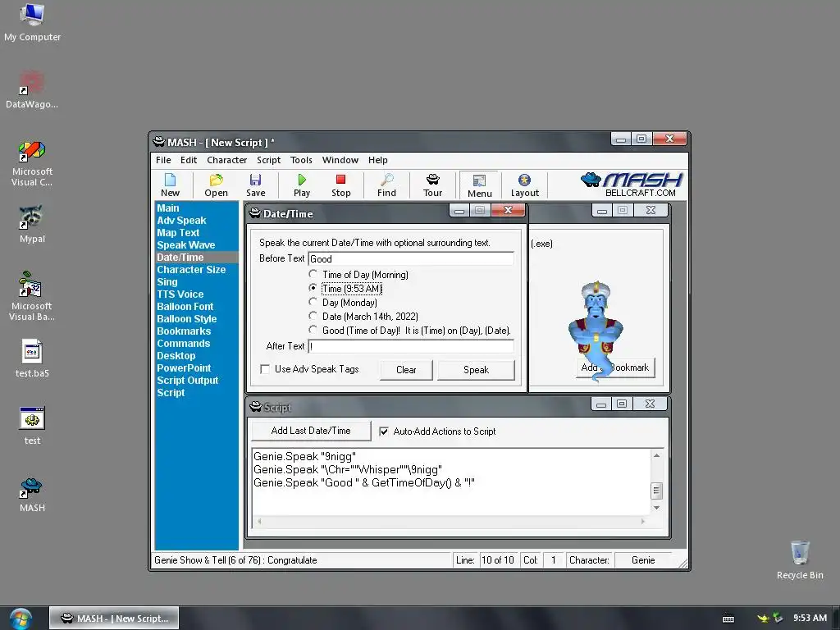This screenshot has width=840, height=630.
Task: Click the Genie character figure
Action: tap(596, 331)
